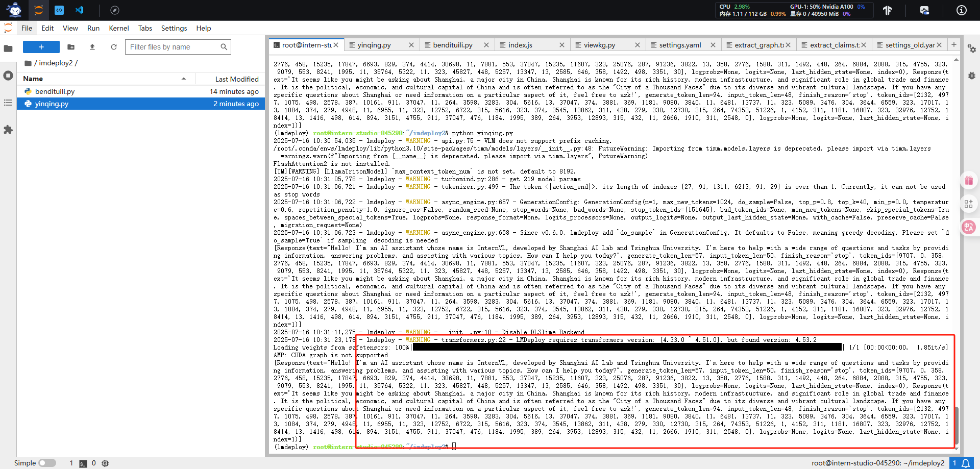Open the property inspector gears icon
Screen dimensions: 980x469
[972, 48]
